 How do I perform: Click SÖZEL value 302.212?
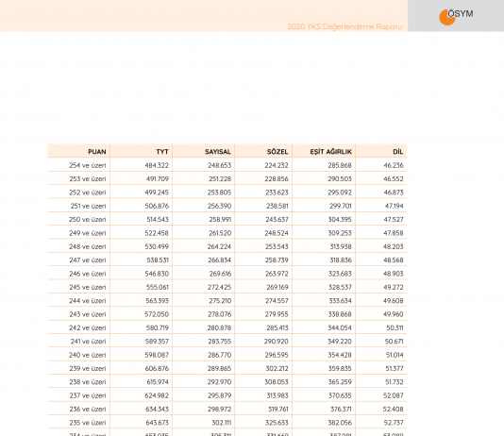[277, 368]
